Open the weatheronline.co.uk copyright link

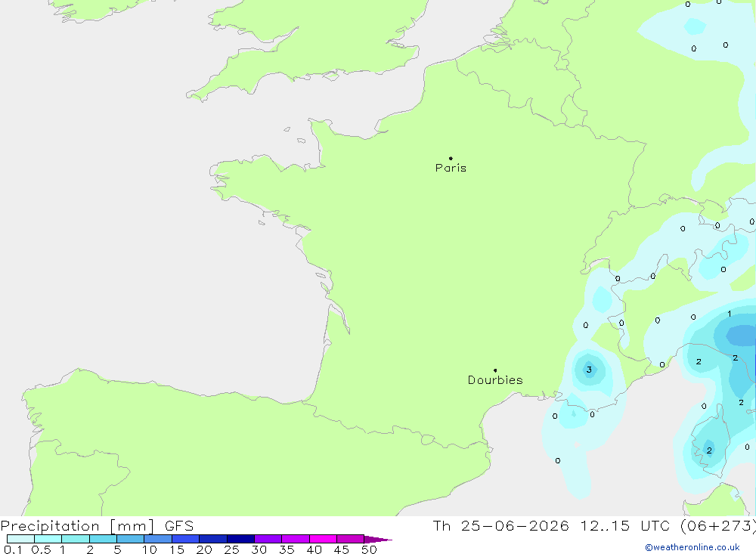[692, 547]
